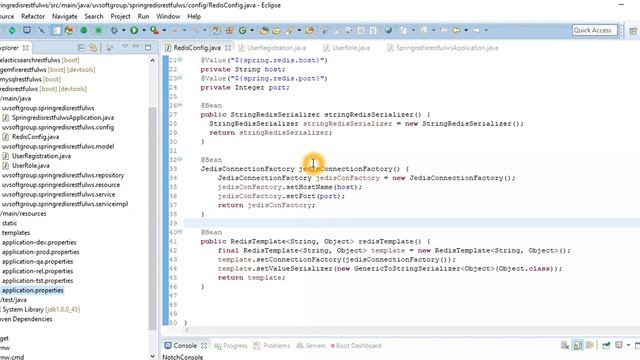Click the Debug gear icon in toolbar
640x360 pixels.
114,30
